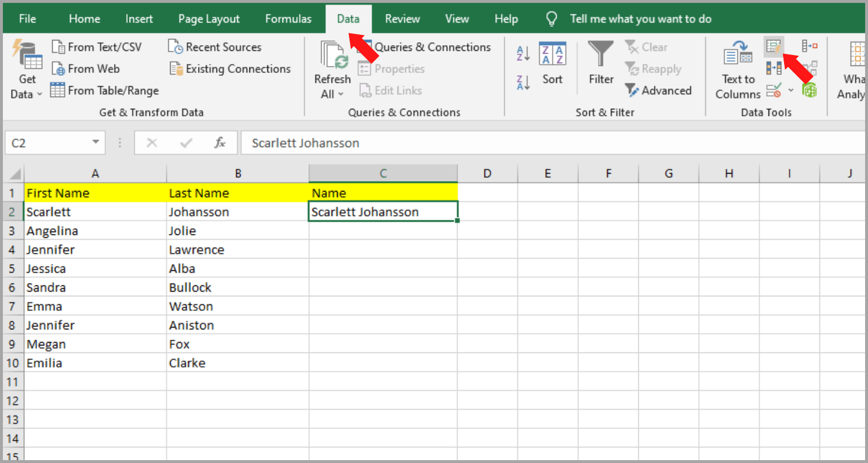Open Data Validation
This screenshot has height=463, width=868.
coord(774,90)
